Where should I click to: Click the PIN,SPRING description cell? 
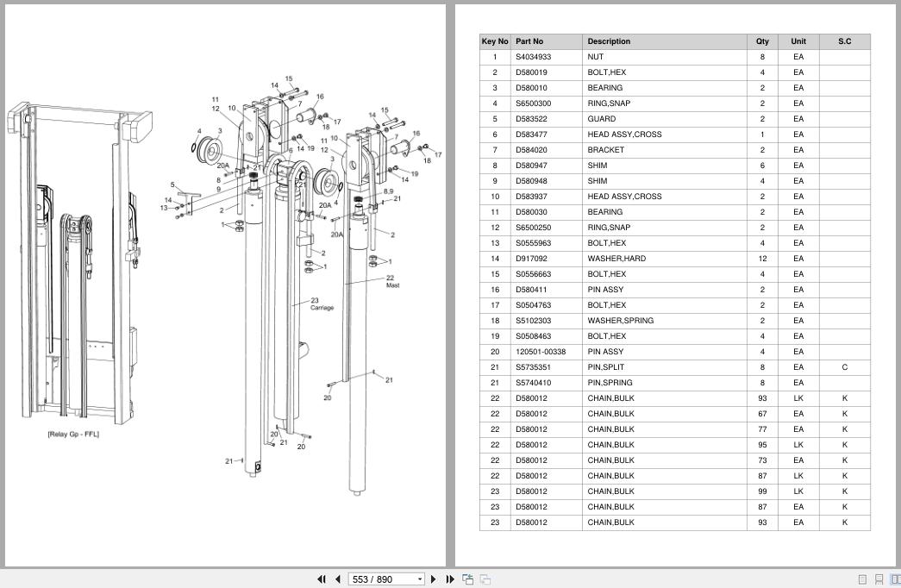point(664,383)
